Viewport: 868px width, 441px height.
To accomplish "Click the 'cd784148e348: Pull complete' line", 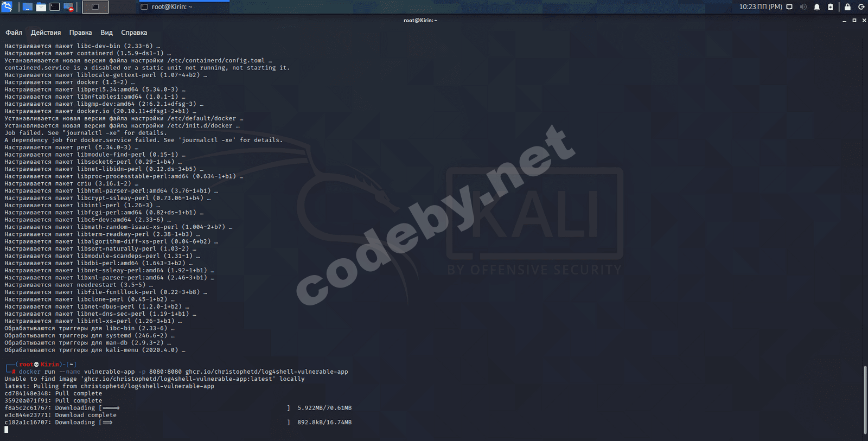I will pos(53,393).
